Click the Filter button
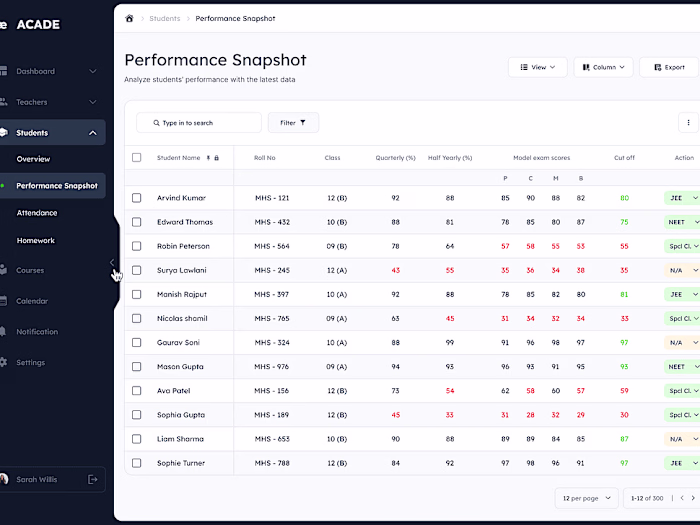 point(293,123)
